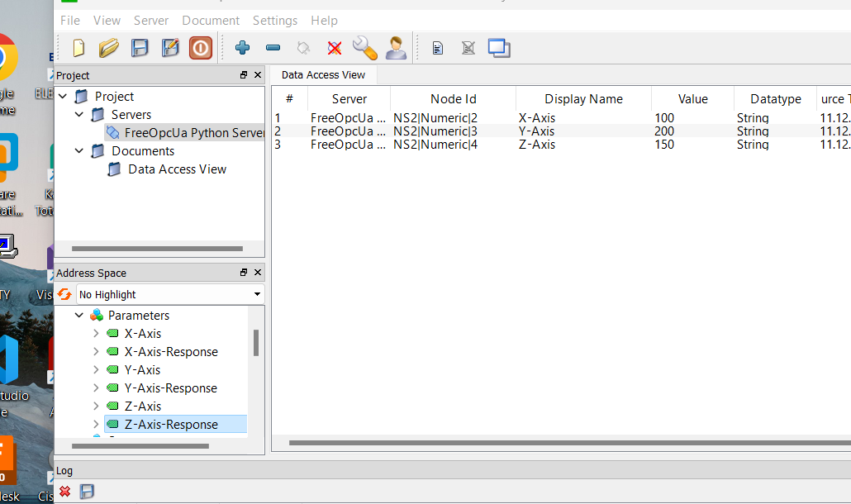
Task: Collapse the Parameters node
Action: click(78, 315)
